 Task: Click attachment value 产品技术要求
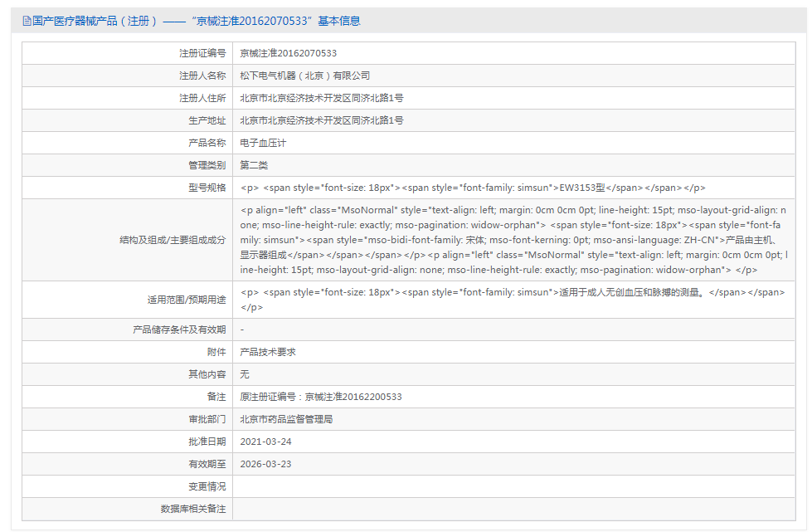[268, 352]
